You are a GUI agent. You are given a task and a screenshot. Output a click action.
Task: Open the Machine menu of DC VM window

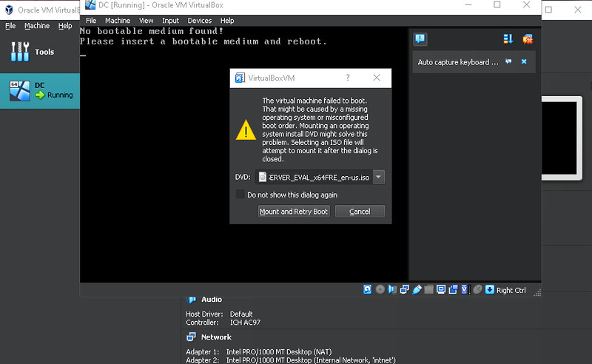pos(118,21)
